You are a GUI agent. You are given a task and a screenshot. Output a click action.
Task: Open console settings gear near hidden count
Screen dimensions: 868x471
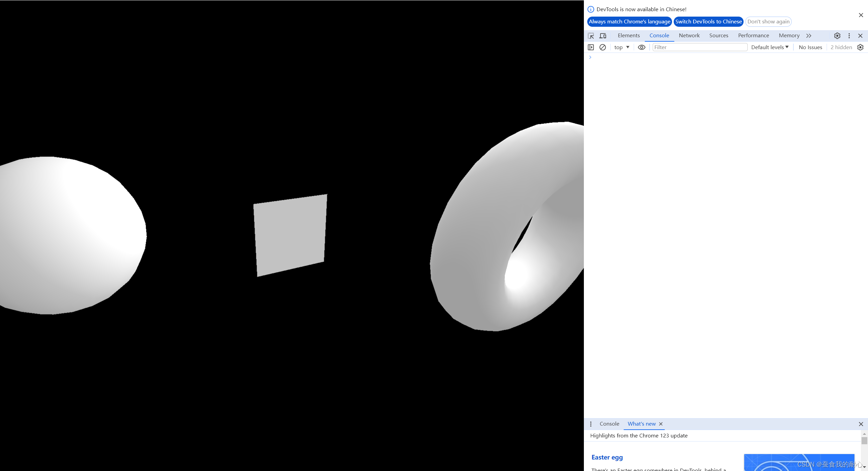(x=860, y=47)
